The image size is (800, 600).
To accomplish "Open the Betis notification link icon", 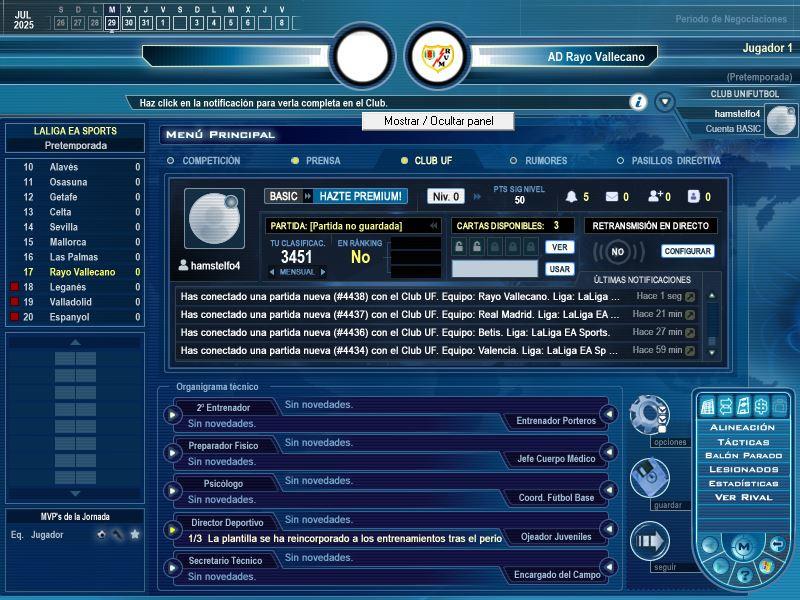I will pyautogui.click(x=690, y=333).
